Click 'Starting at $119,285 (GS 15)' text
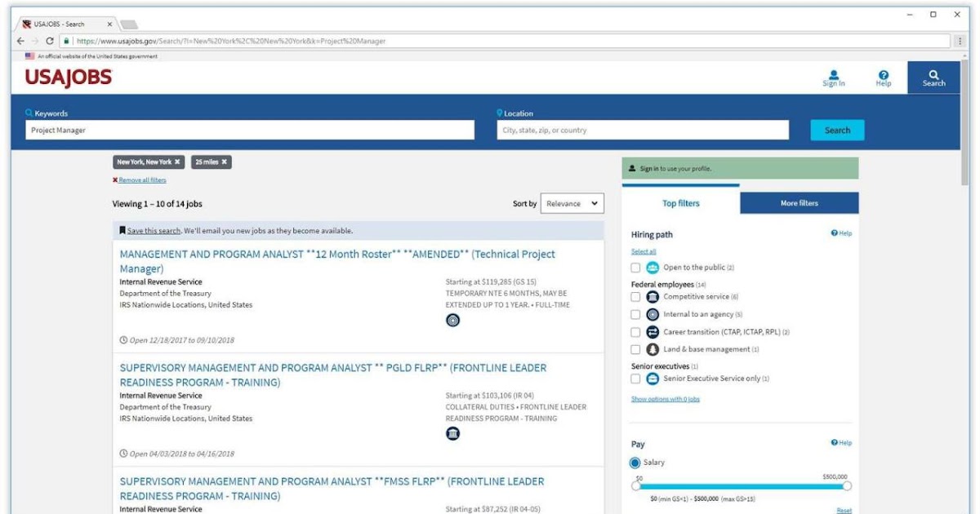Image resolution: width=980 pixels, height=514 pixels. pos(491,282)
